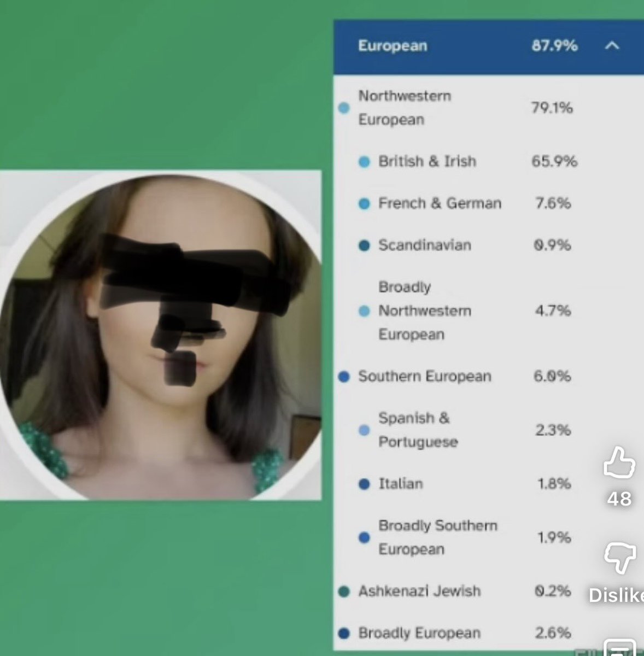
Task: Click the 87.9% European total
Action: pos(554,46)
